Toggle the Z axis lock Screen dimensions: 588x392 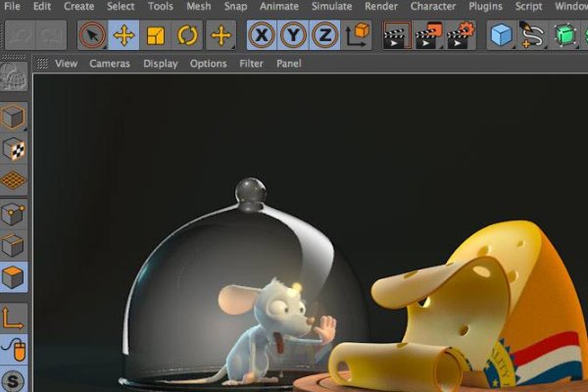[x=324, y=37]
